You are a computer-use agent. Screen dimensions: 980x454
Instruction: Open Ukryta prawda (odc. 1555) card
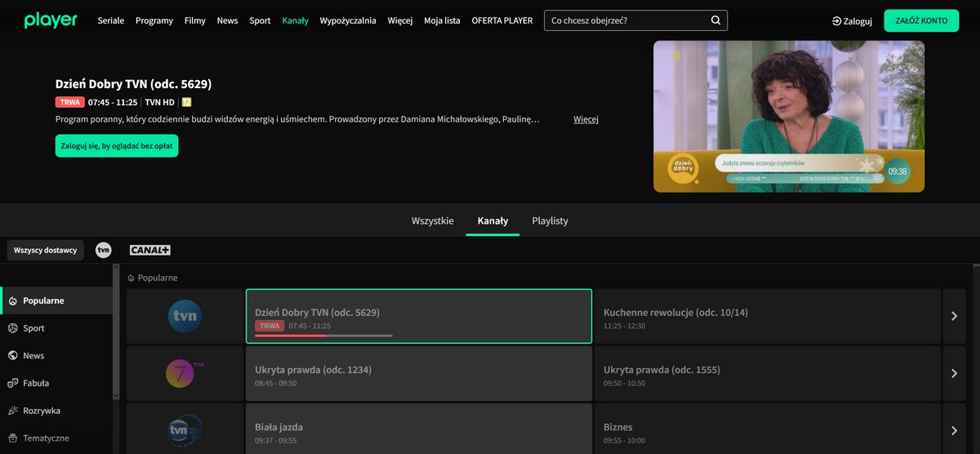pyautogui.click(x=768, y=373)
